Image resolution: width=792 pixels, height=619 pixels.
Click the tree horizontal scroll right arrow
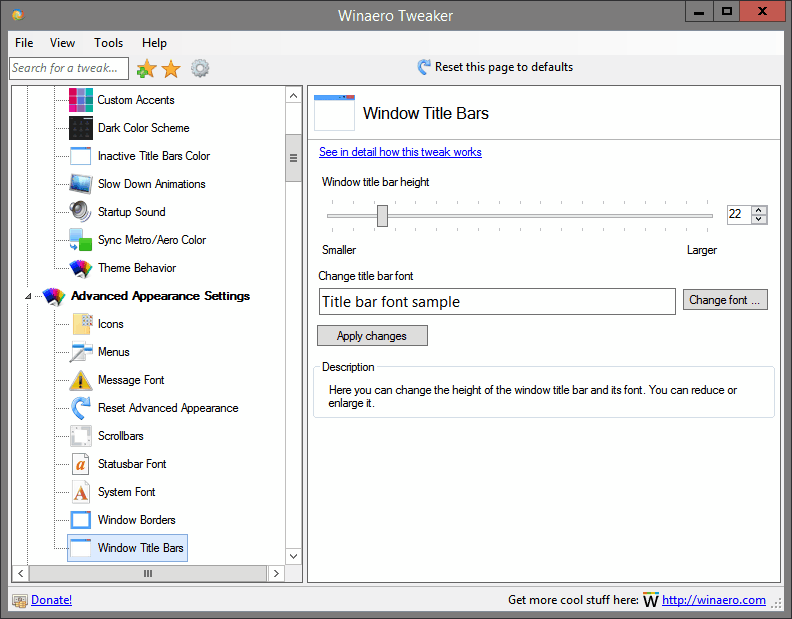point(276,574)
